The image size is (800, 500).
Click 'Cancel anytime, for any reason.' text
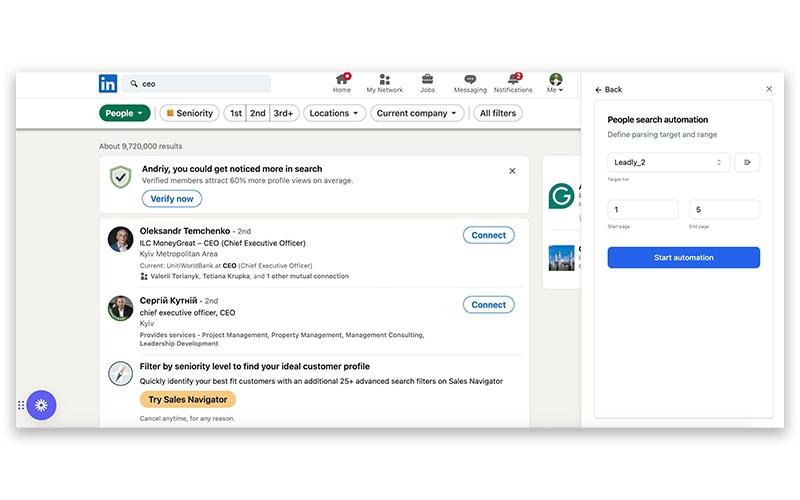(x=187, y=418)
